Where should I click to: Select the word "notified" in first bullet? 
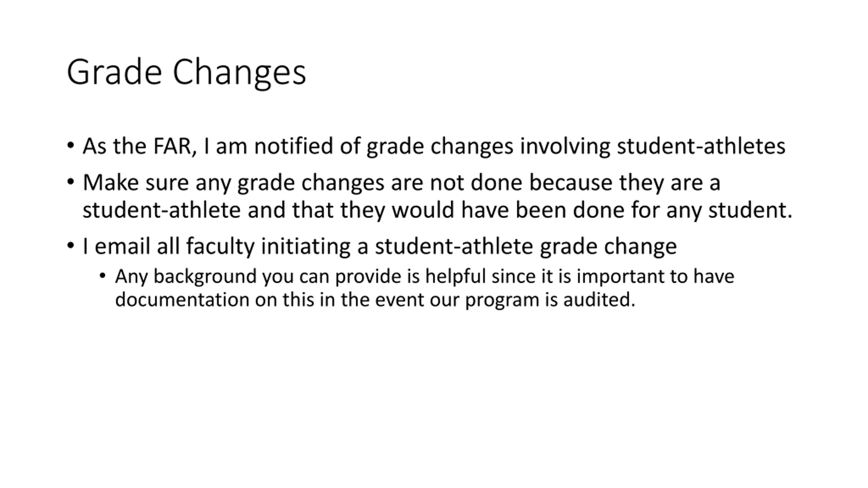[x=294, y=146]
